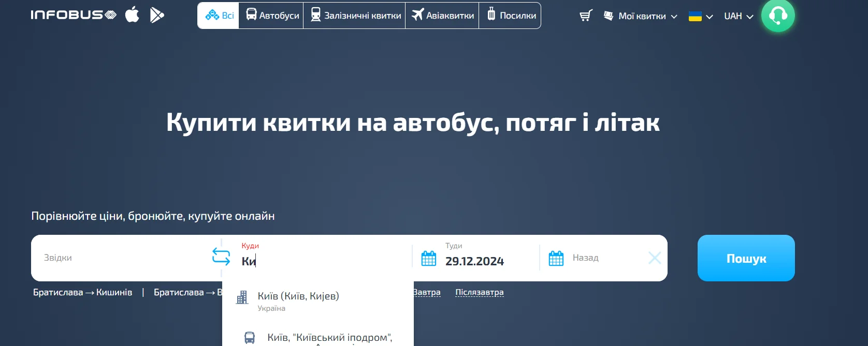Expand the UAH currency selector
Viewport: 868px width, 346px height.
click(738, 17)
